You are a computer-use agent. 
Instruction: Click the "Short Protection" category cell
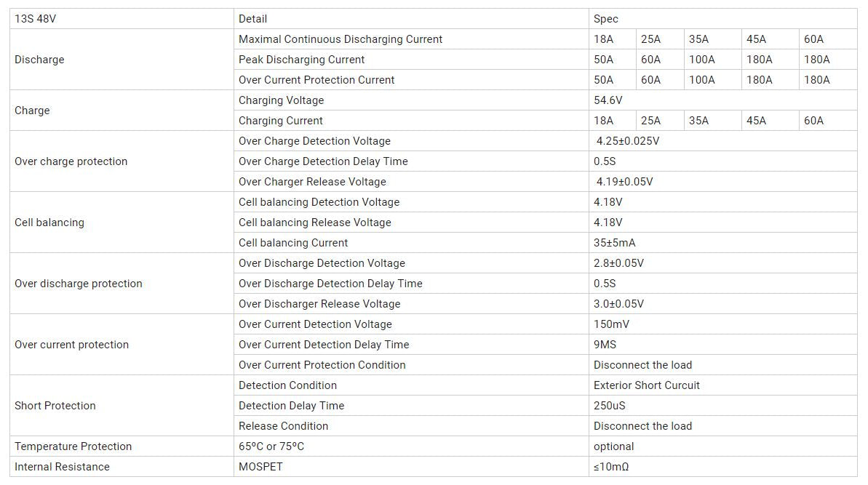point(55,406)
